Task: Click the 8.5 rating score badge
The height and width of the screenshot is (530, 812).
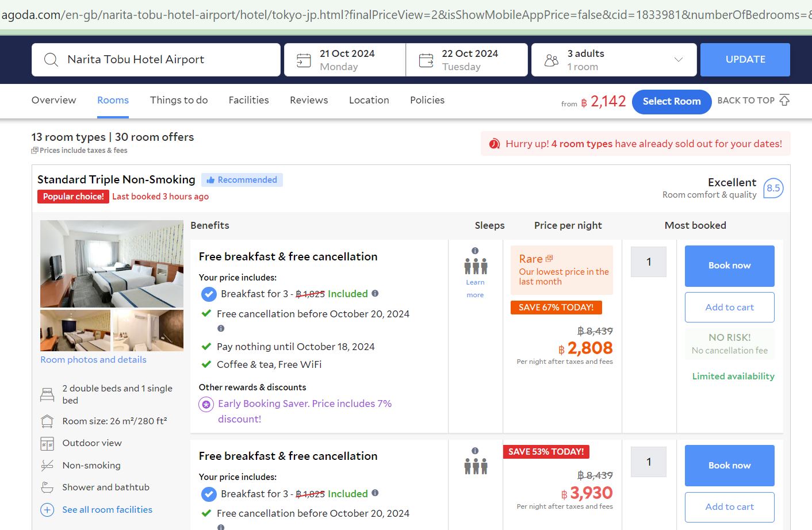Action: [773, 188]
